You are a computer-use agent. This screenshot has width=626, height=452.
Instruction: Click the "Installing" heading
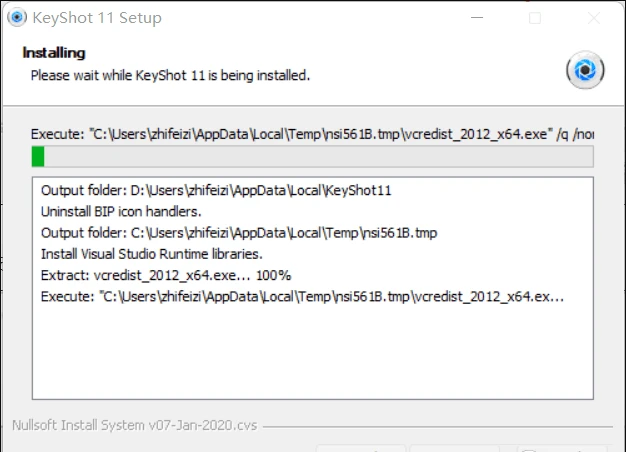coord(54,52)
